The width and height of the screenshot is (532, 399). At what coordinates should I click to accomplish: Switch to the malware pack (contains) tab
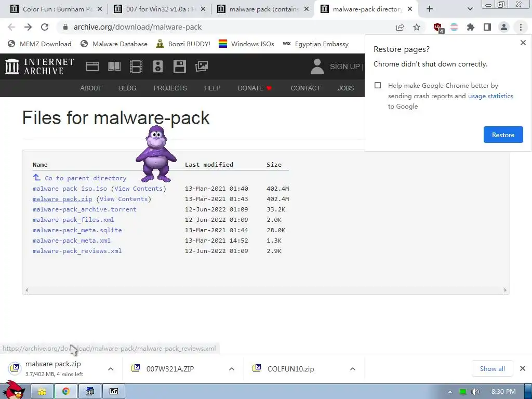[x=263, y=9]
